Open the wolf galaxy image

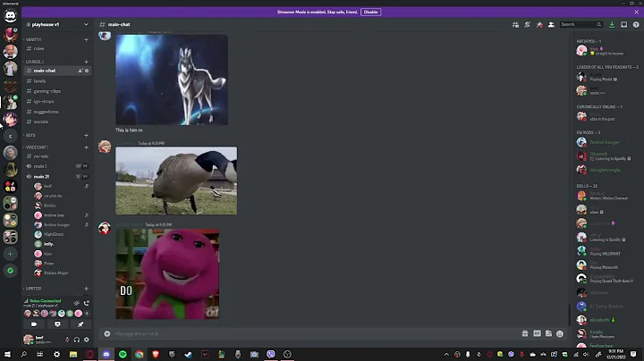[x=172, y=80]
